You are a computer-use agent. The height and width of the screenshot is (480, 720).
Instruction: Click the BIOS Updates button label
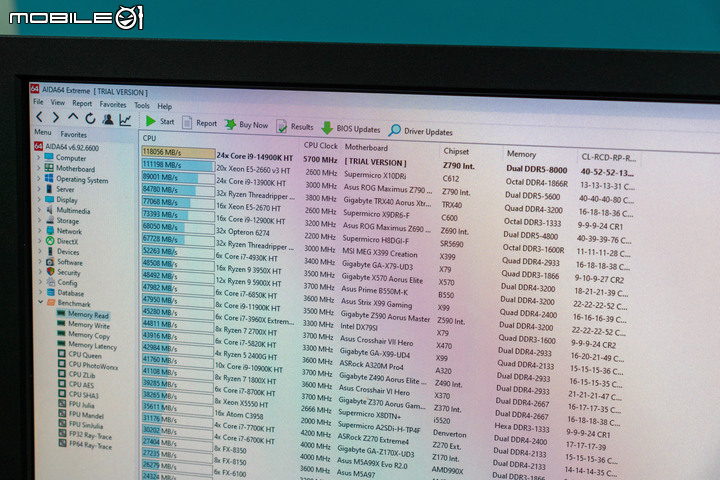[x=358, y=130]
